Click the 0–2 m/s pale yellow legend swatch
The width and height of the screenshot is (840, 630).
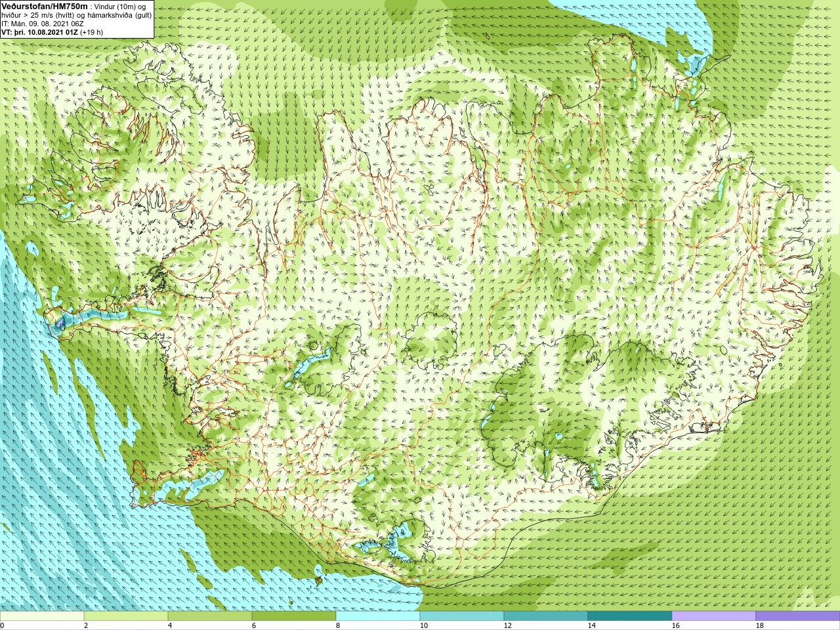tap(42, 616)
